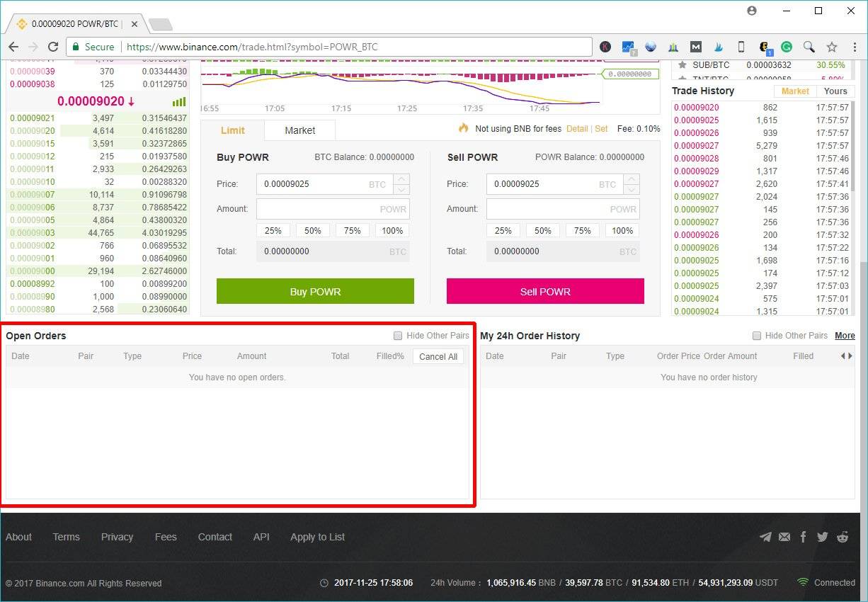Open Chrome's three-dot menu
This screenshot has width=868, height=602.
click(x=853, y=47)
